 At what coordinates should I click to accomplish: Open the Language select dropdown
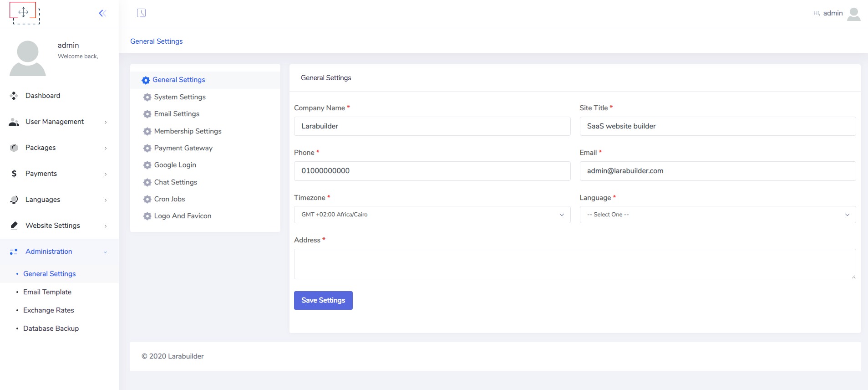[x=717, y=215]
